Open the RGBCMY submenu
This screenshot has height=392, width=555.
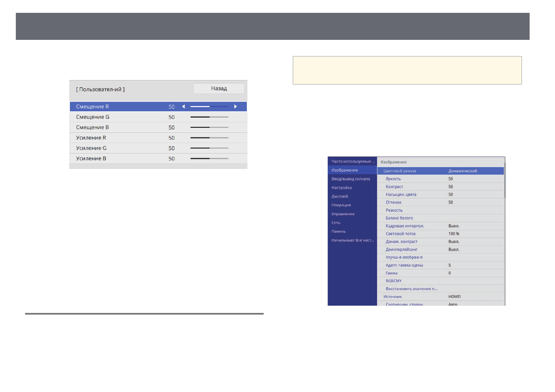(440, 281)
